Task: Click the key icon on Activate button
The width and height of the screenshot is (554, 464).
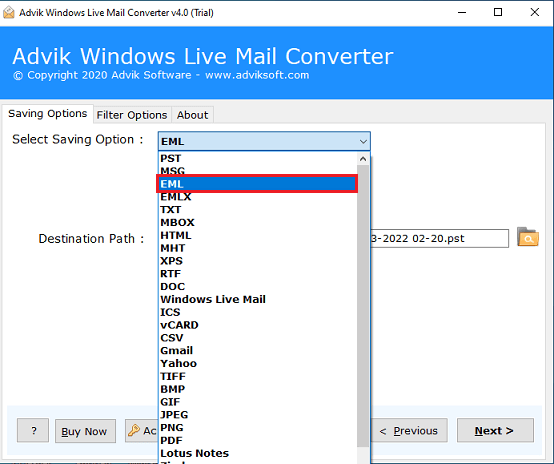Action: [134, 430]
